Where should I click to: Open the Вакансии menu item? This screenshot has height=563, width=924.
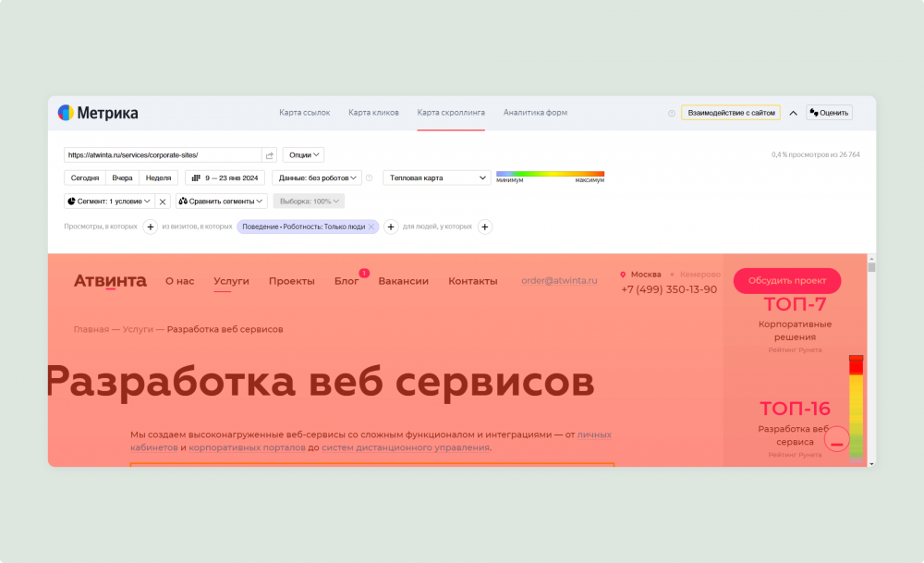tap(403, 281)
